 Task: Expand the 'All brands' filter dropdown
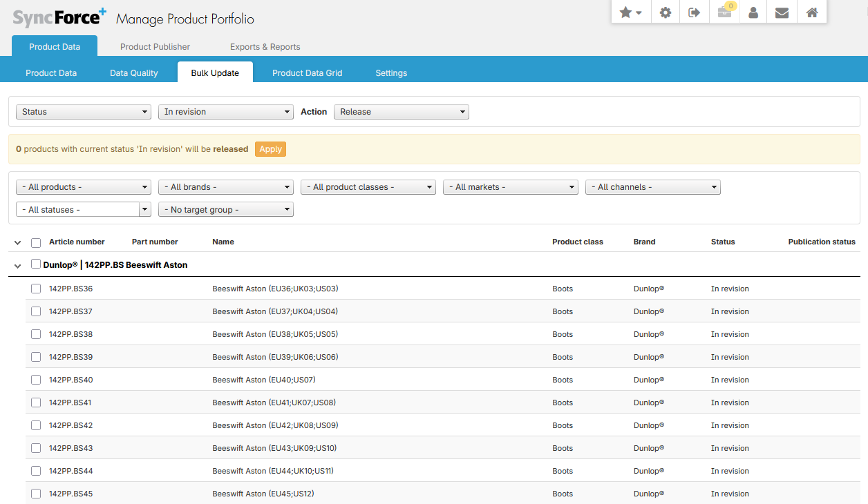pos(225,187)
